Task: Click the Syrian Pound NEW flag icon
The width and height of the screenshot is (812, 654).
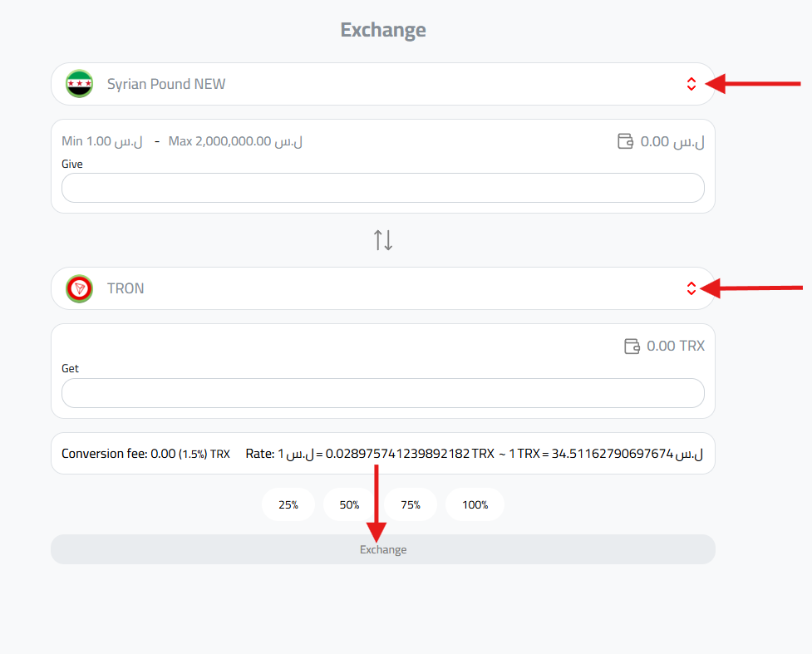Action: pos(79,83)
